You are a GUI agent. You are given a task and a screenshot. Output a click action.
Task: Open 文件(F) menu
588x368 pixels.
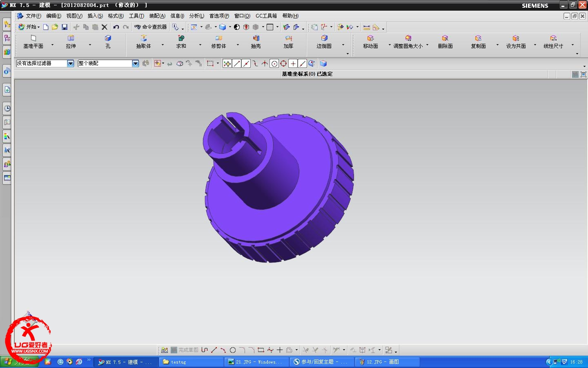(33, 16)
